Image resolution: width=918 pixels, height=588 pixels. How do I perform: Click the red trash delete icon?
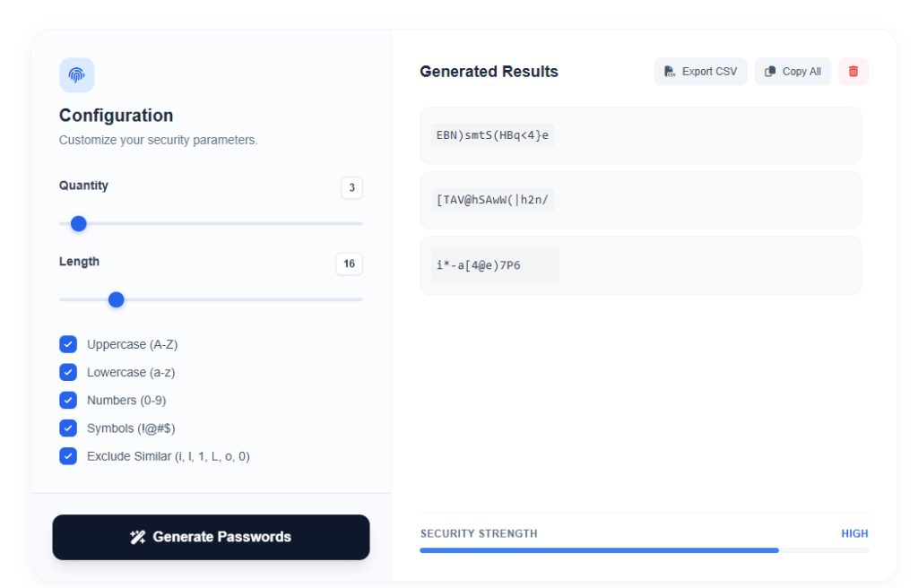click(853, 72)
